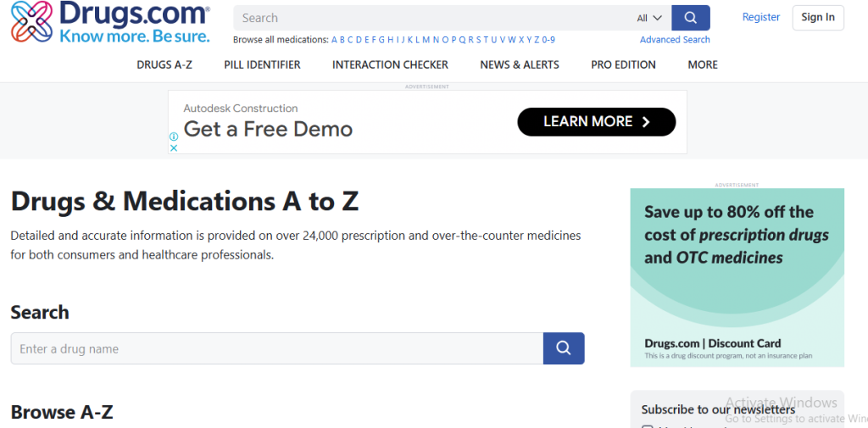Viewport: 868px width, 428px height.
Task: Browse medications starting with letter O
Action: point(445,40)
